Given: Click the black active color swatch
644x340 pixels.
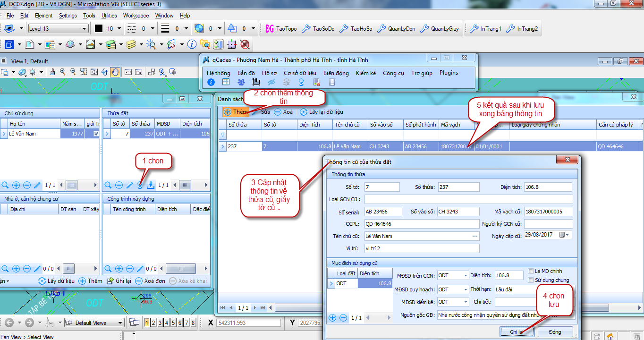Looking at the screenshot, I should (x=98, y=29).
